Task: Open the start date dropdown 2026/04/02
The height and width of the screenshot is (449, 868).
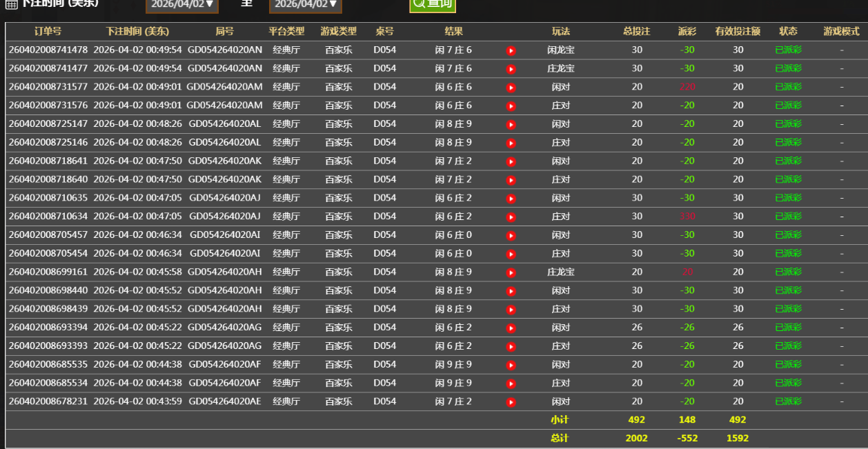Action: pos(182,4)
